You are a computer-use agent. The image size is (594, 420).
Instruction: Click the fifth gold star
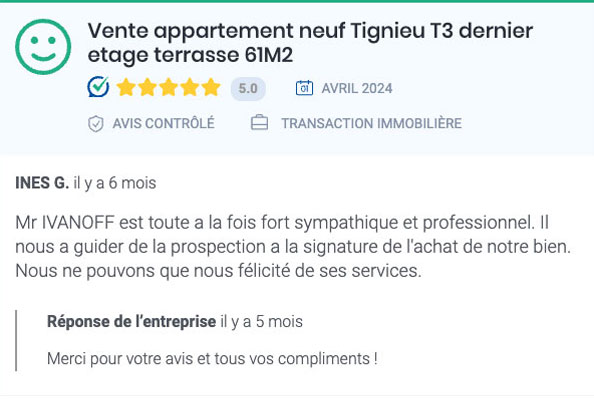pyautogui.click(x=211, y=87)
